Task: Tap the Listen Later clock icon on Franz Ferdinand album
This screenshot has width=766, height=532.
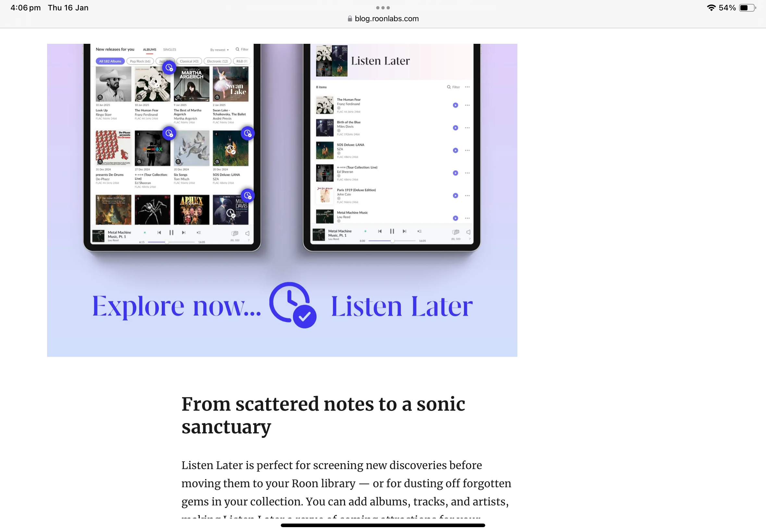Action: (169, 68)
